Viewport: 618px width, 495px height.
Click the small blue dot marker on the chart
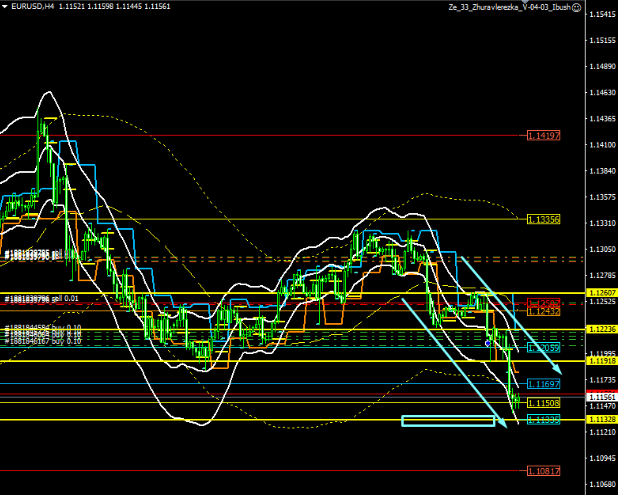[487, 342]
